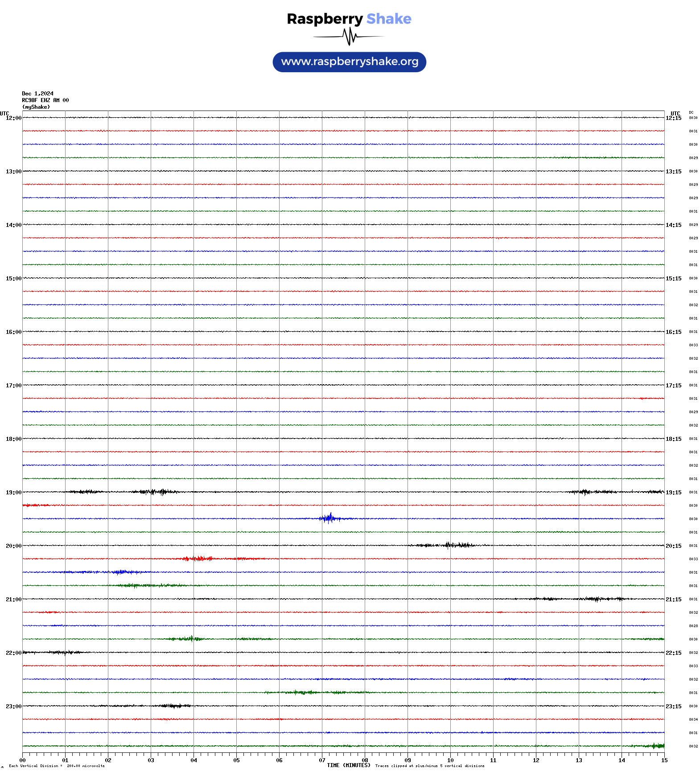This screenshot has height=772, width=700.
Task: Select the '(myShake)' label
Action: coord(36,107)
